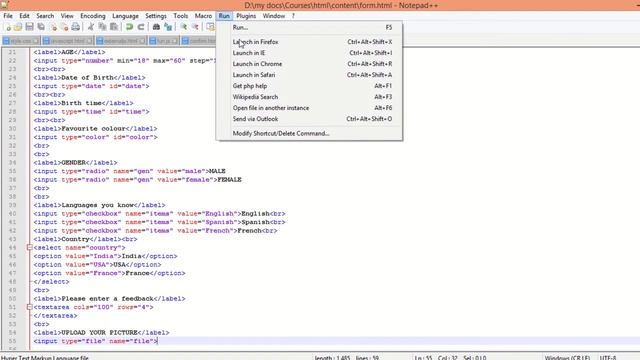Image resolution: width=640 pixels, height=360 pixels.
Task: Close the style.css tab with its X
Action: (36, 41)
